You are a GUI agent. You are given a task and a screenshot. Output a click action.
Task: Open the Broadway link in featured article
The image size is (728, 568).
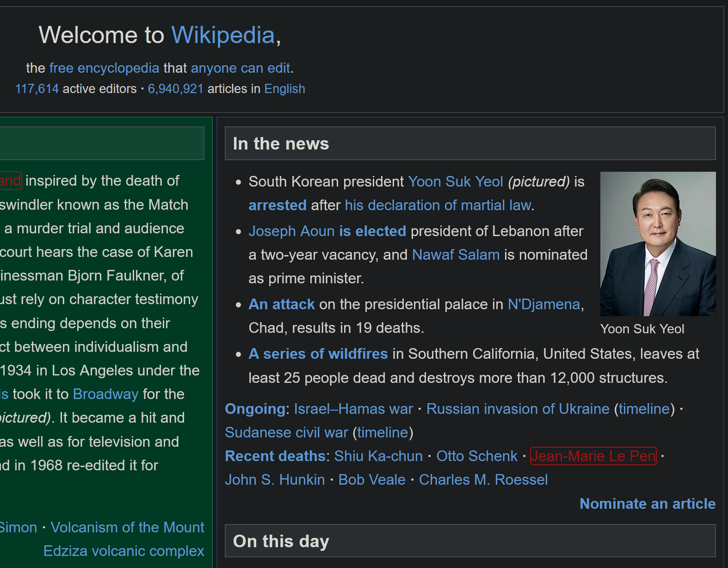tap(105, 394)
